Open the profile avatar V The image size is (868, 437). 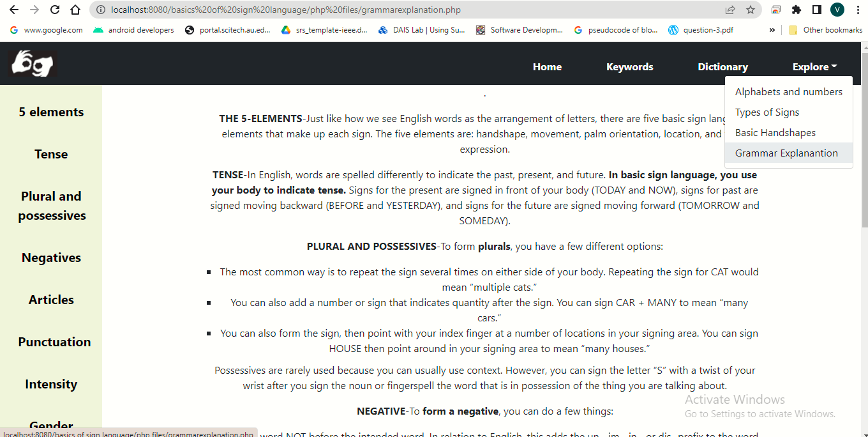coord(837,10)
